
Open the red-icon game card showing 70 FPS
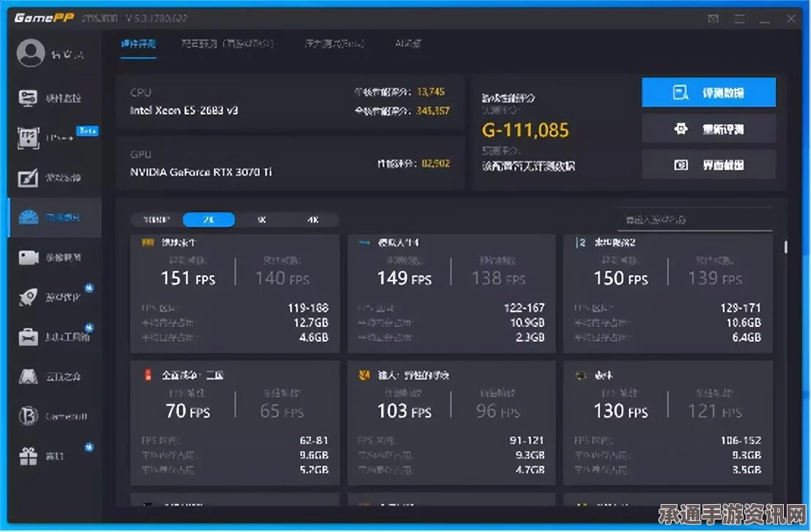[x=235, y=423]
